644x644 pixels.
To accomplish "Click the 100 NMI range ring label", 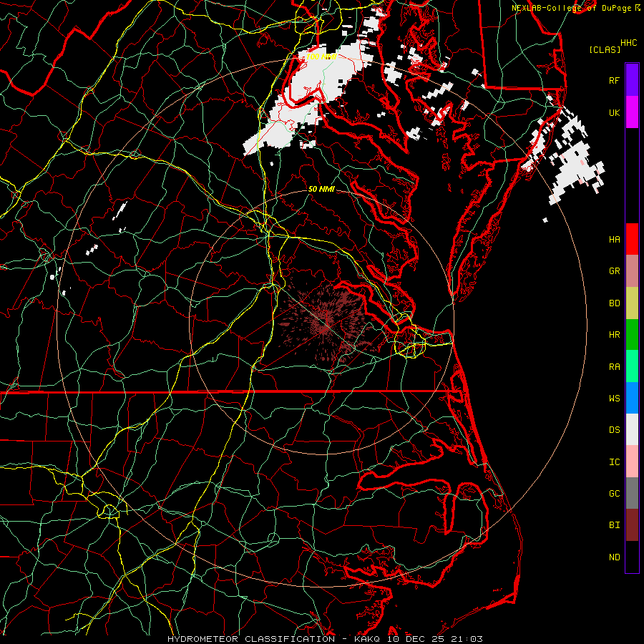I will click(x=321, y=57).
